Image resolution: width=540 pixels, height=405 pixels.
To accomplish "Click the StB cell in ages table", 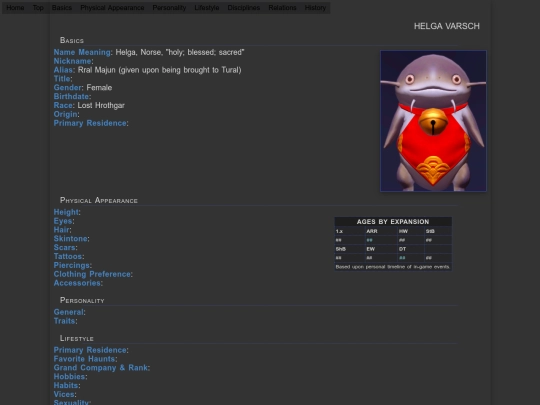I will pyautogui.click(x=438, y=231).
